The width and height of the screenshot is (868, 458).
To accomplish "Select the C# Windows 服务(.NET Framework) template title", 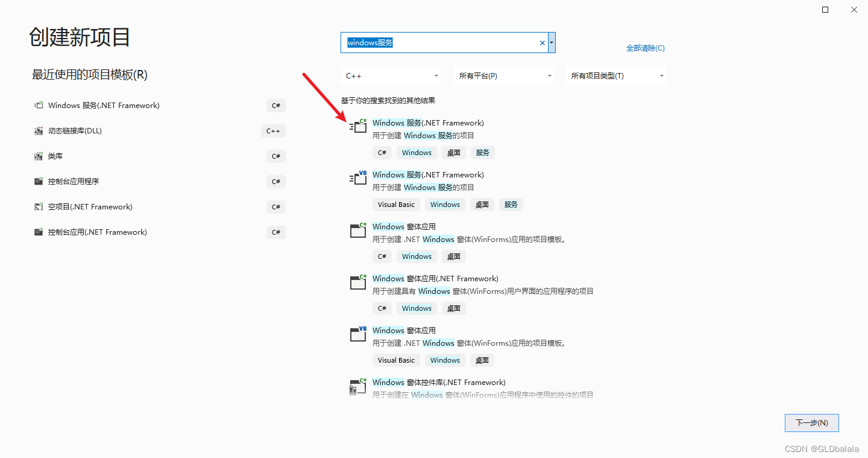I will pos(428,123).
